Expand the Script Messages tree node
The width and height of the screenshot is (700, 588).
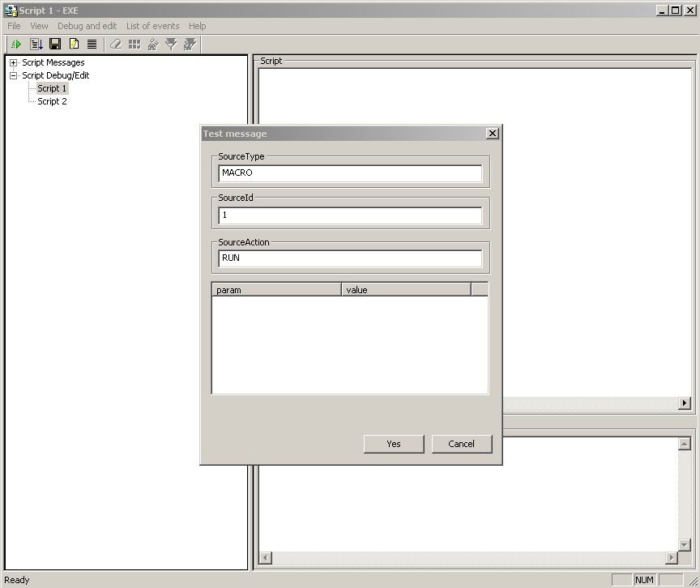[x=13, y=63]
